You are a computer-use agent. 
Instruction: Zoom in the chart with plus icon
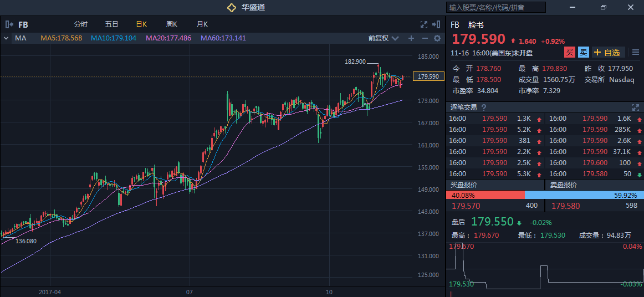tap(411, 38)
